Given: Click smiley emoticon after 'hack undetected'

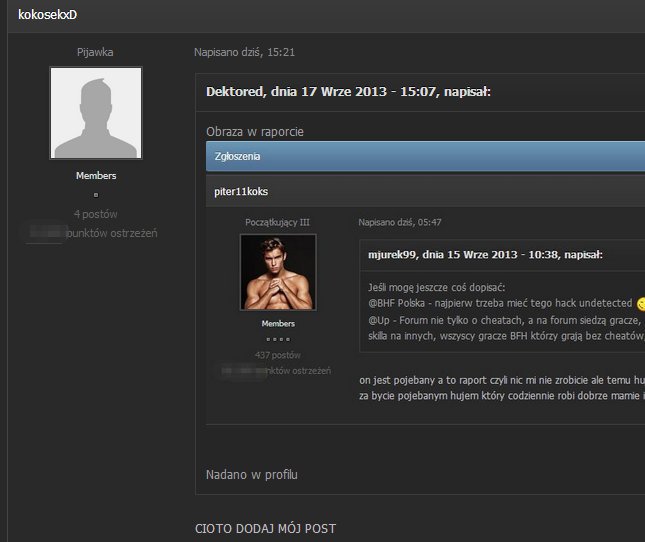Looking at the screenshot, I should point(641,304).
